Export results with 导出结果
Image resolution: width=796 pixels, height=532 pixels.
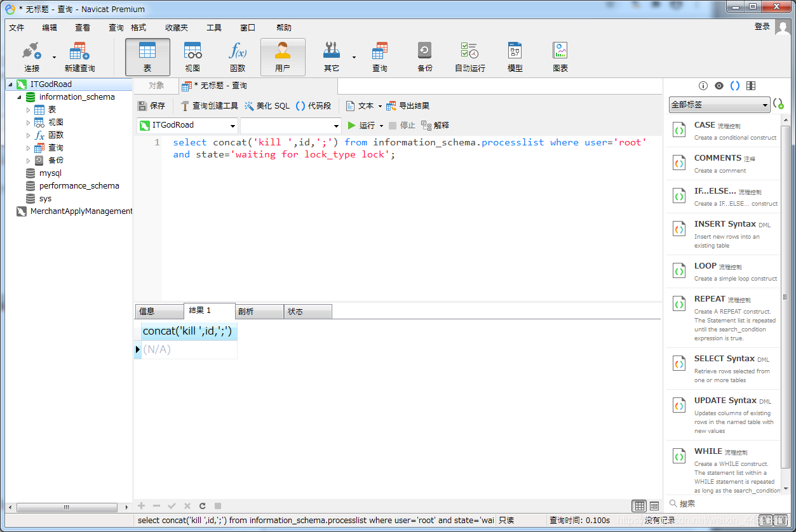[x=408, y=106]
